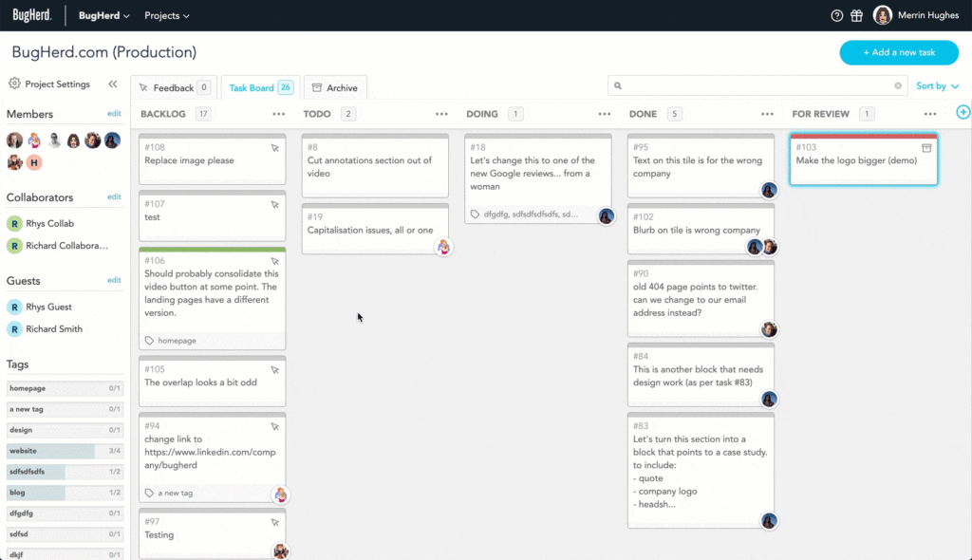Screen dimensions: 972x560
Task: Open task #102 Blurb on tile
Action: point(701,229)
